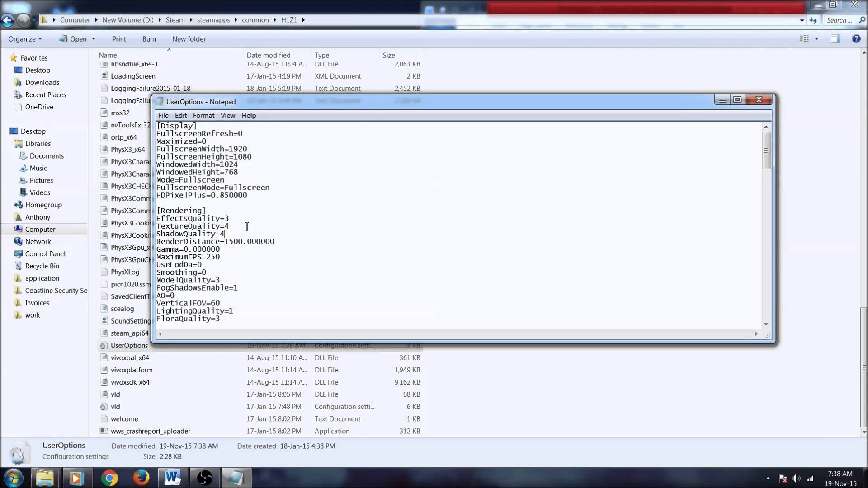Viewport: 868px width, 488px height.
Task: Select Downloads in the Favorites list
Action: [x=42, y=82]
